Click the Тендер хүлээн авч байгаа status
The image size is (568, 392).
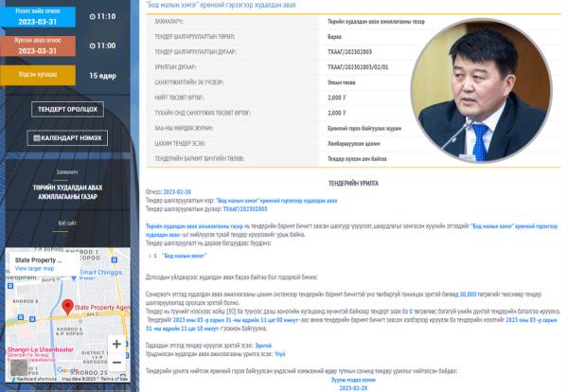click(357, 159)
